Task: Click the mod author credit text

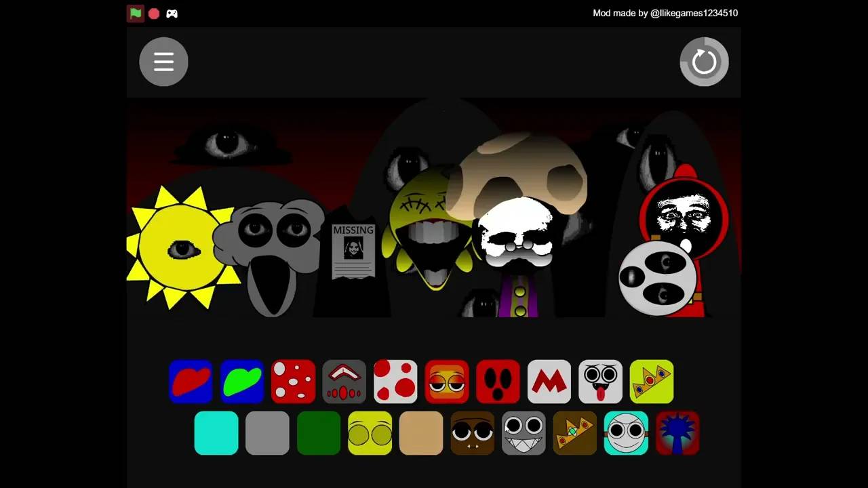Action: 665,13
